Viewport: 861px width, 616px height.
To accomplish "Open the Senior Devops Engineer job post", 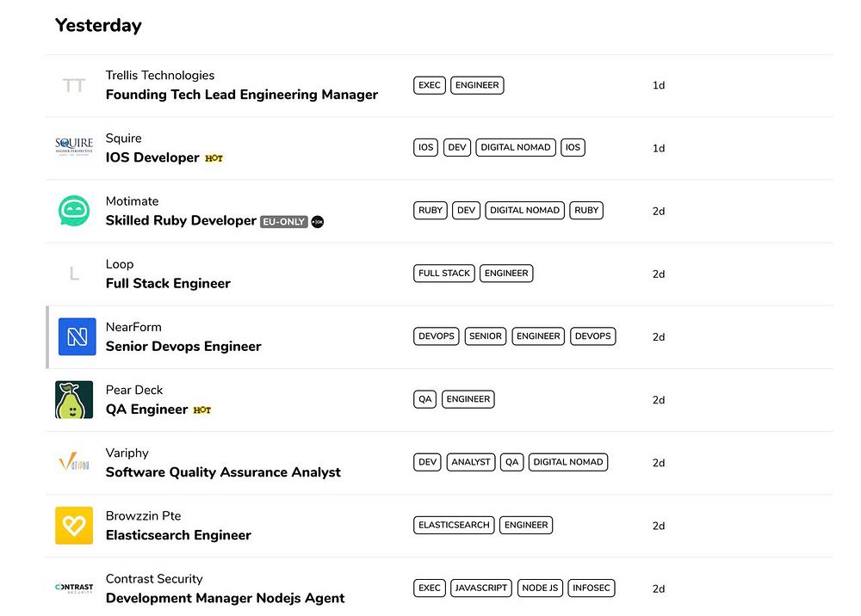I will coord(183,346).
